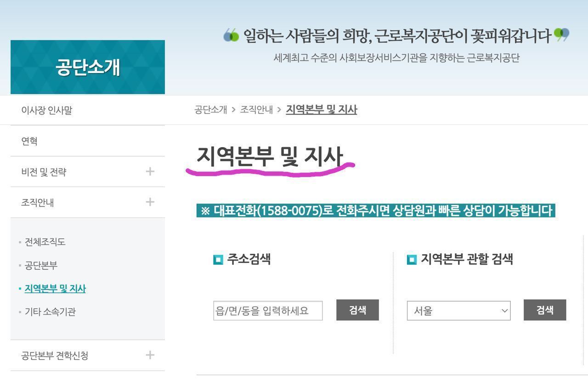This screenshot has width=588, height=382.
Task: Click the closing quote mark icon
Action: [562, 35]
